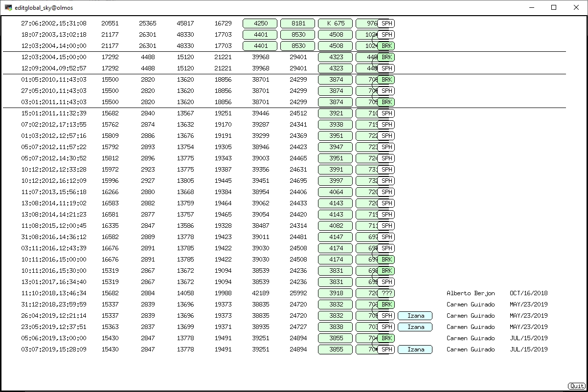Viewport: 588px width, 392px height.
Task: Click the Quit button
Action: click(x=576, y=386)
